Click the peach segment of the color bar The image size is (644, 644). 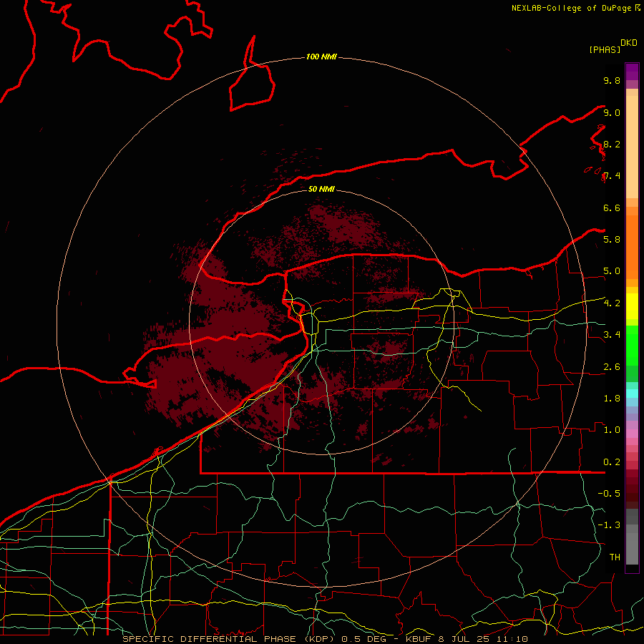point(632,146)
